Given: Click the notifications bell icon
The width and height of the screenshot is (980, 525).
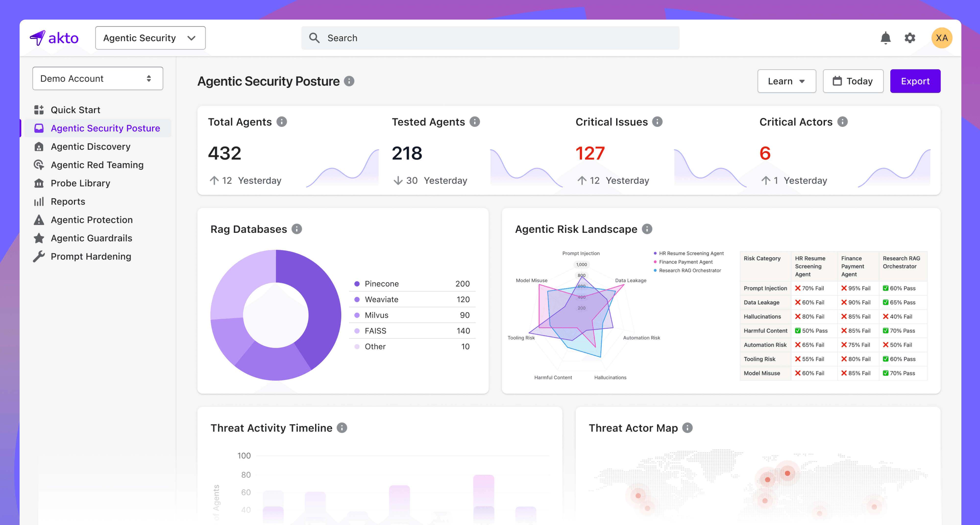Looking at the screenshot, I should click(x=885, y=38).
